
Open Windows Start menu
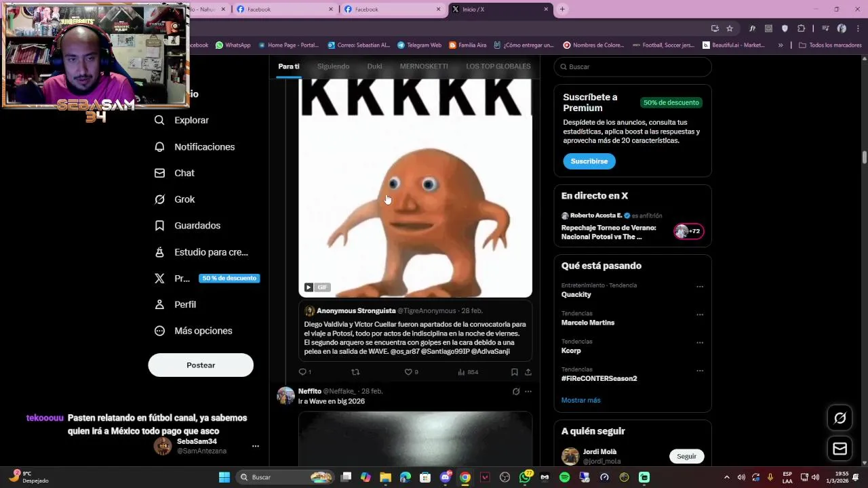tap(224, 477)
